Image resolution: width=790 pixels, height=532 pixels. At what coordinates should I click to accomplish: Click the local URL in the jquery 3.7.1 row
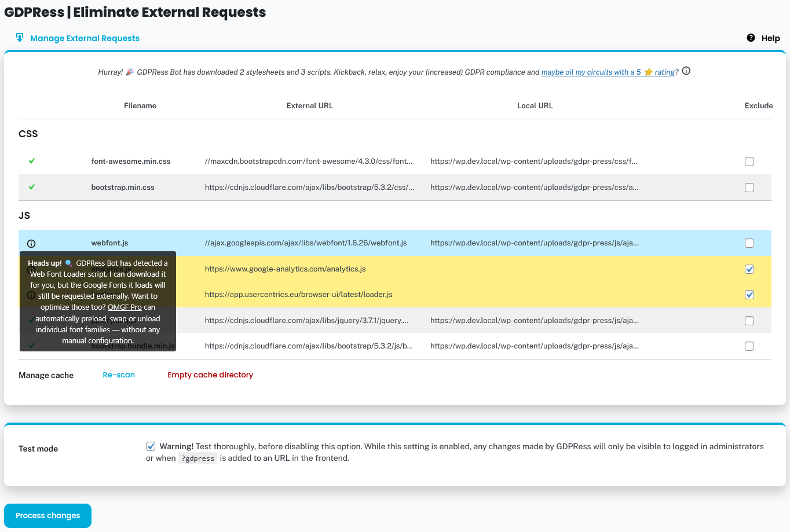(x=535, y=321)
